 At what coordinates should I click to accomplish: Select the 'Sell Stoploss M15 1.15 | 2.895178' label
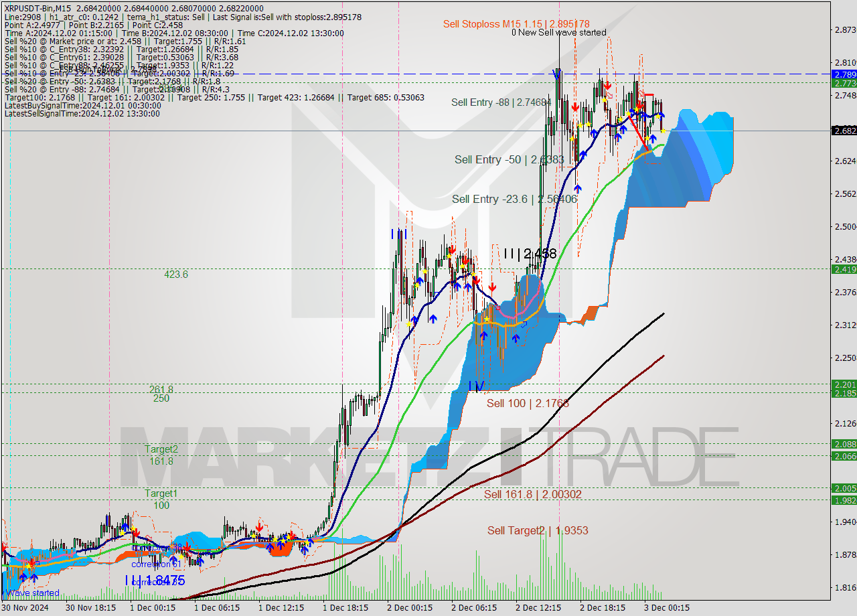(x=516, y=24)
